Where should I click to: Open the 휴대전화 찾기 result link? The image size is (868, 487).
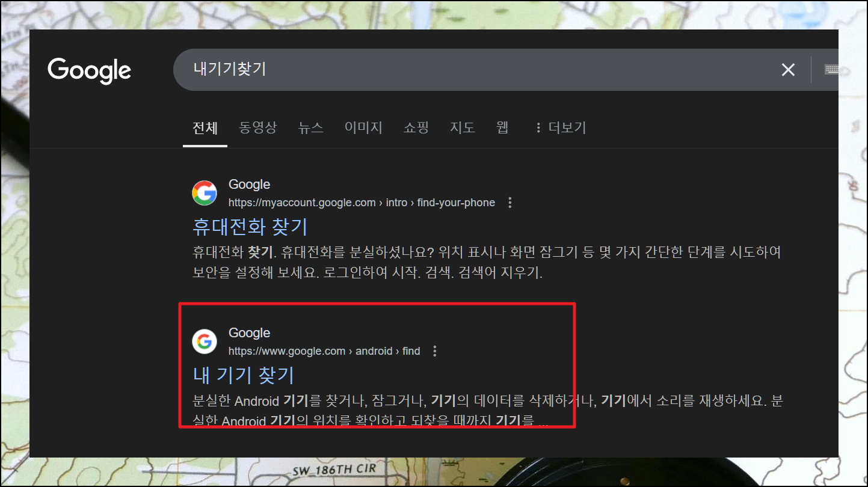250,227
